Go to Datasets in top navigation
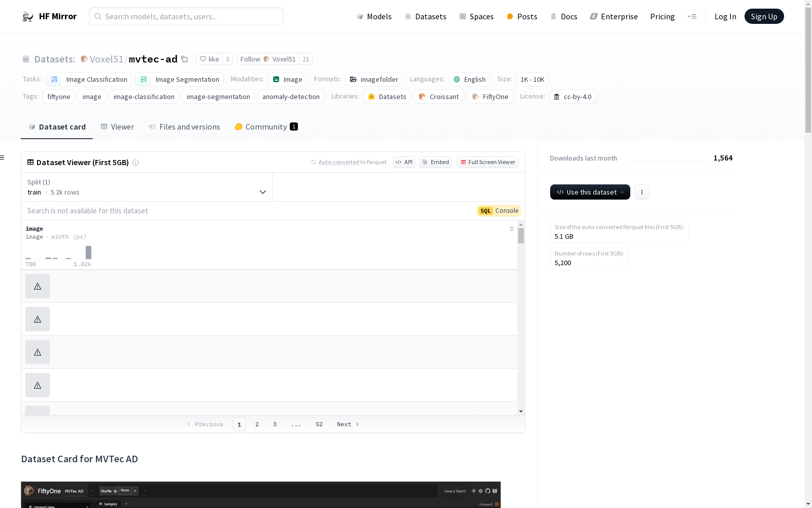 [x=425, y=17]
